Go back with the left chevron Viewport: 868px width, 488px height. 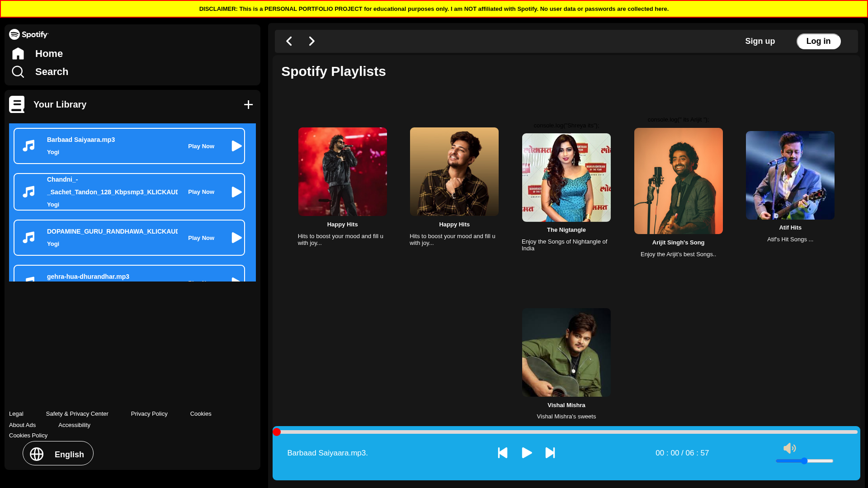point(289,41)
